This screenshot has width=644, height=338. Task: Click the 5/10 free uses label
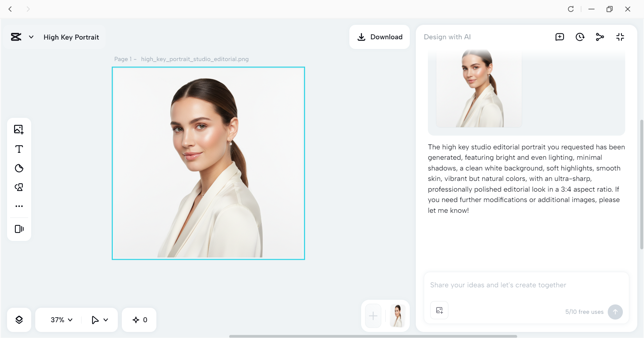click(x=584, y=312)
